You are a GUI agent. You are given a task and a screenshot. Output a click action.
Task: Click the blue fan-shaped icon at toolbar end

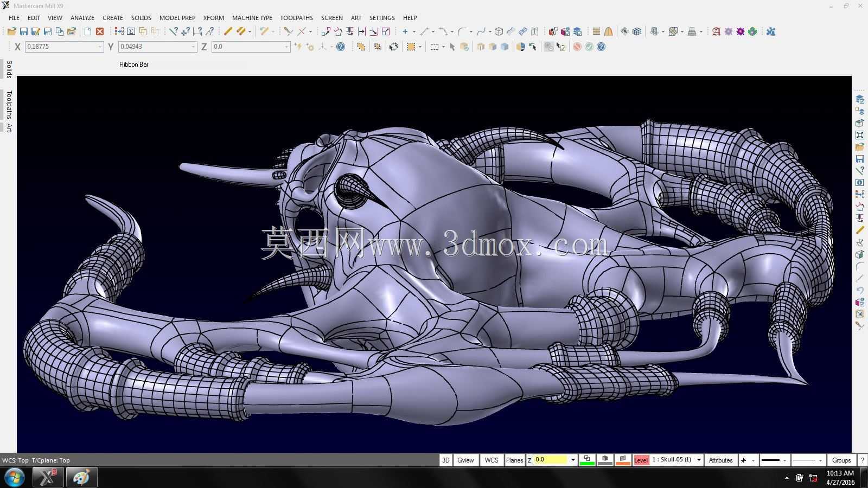(x=771, y=31)
